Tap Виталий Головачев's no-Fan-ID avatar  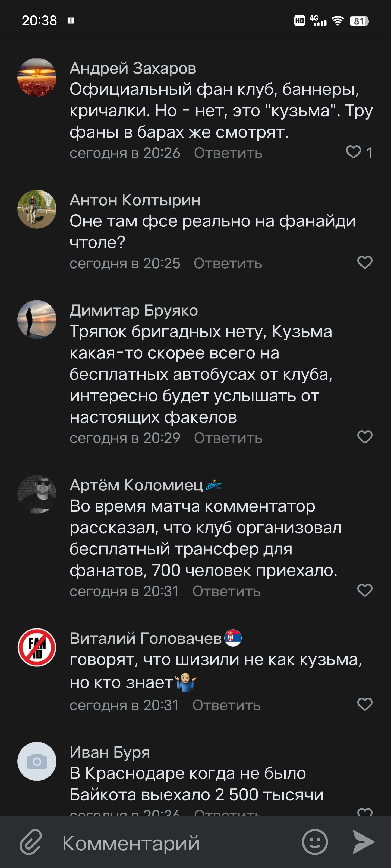point(37,647)
